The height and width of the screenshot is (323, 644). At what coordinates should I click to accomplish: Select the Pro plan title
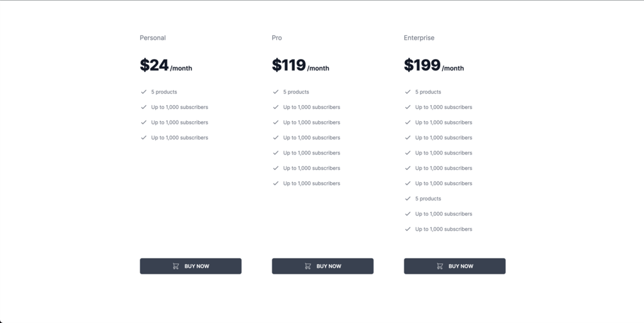tap(277, 38)
